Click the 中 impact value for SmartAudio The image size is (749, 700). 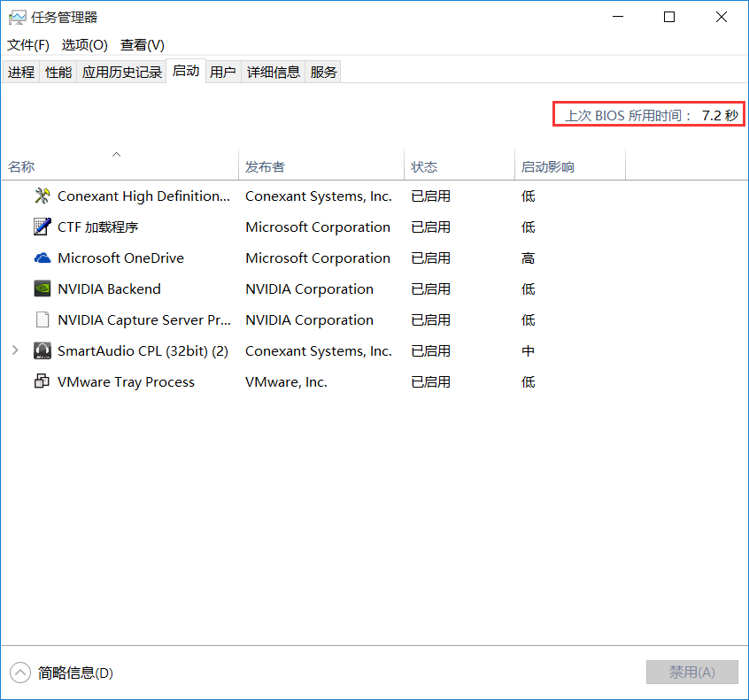(528, 351)
